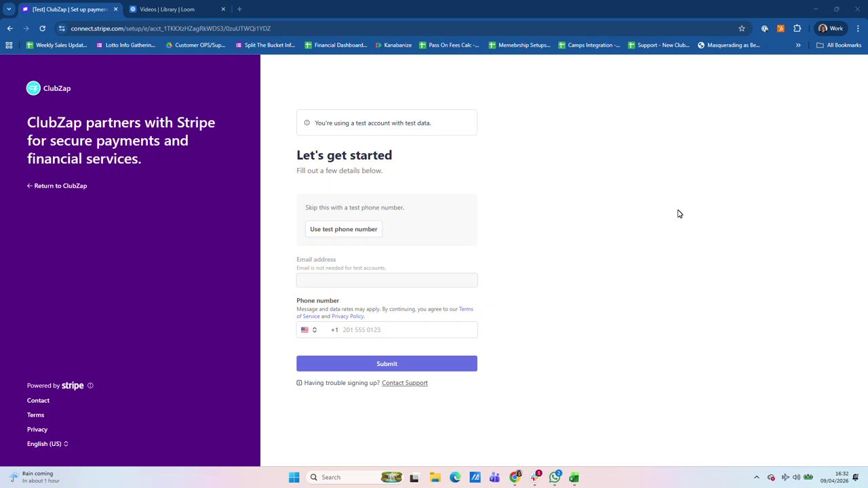Show more bookmarks with double chevron
868x488 pixels.
(x=798, y=45)
